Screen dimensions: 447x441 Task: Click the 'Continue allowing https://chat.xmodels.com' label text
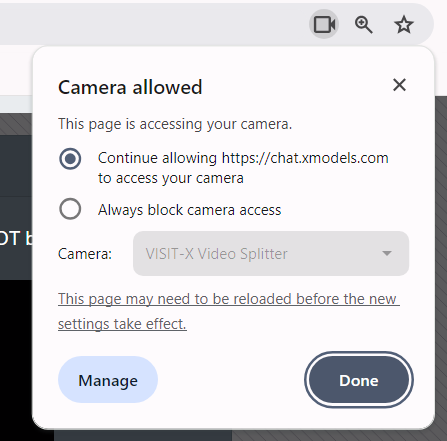click(x=243, y=158)
